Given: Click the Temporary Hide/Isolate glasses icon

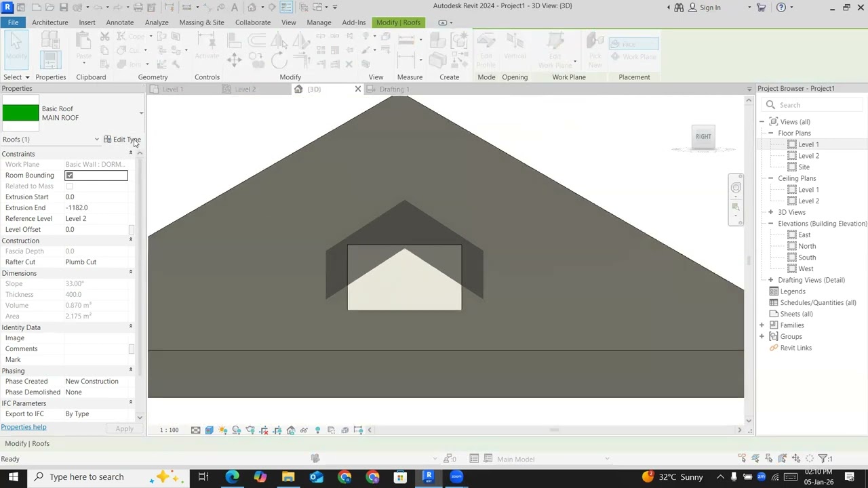Looking at the screenshot, I should coord(304,430).
